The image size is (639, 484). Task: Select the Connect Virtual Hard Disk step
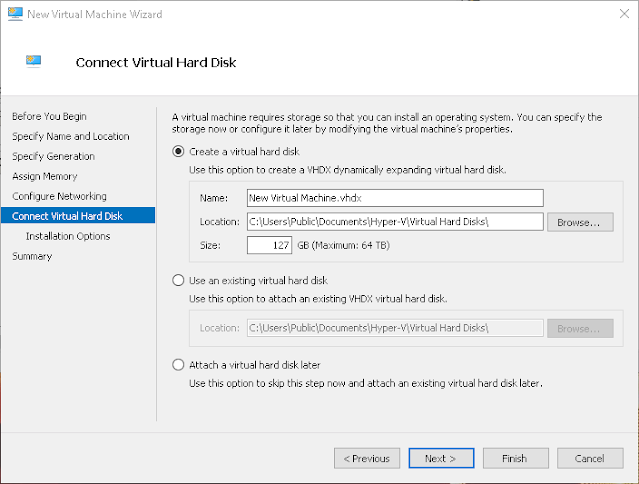click(x=67, y=216)
